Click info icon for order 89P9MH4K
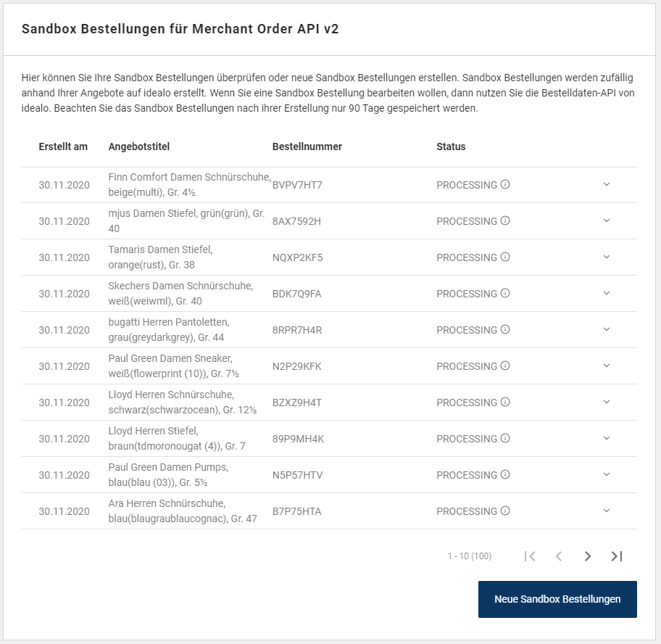 coord(505,438)
